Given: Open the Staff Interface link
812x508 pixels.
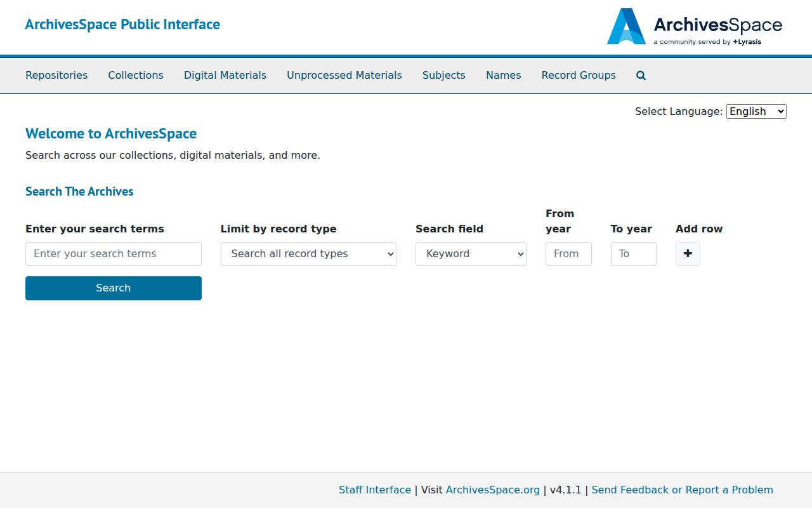Looking at the screenshot, I should (x=375, y=490).
